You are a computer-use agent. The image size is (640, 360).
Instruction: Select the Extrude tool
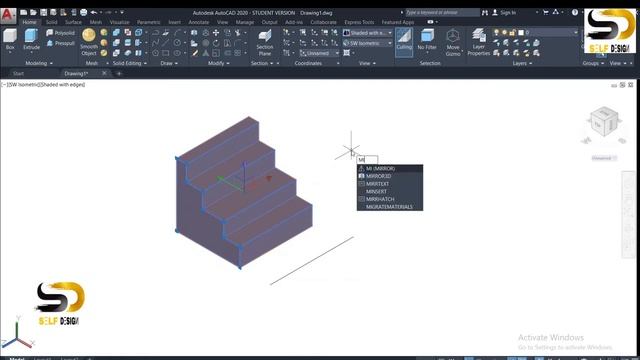[31, 40]
